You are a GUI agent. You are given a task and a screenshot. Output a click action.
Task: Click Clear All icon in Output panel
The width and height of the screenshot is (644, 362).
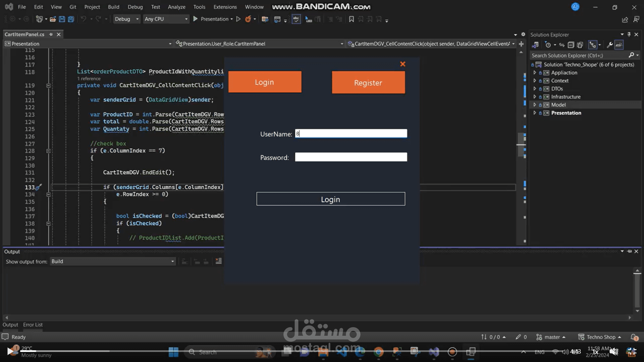218,261
